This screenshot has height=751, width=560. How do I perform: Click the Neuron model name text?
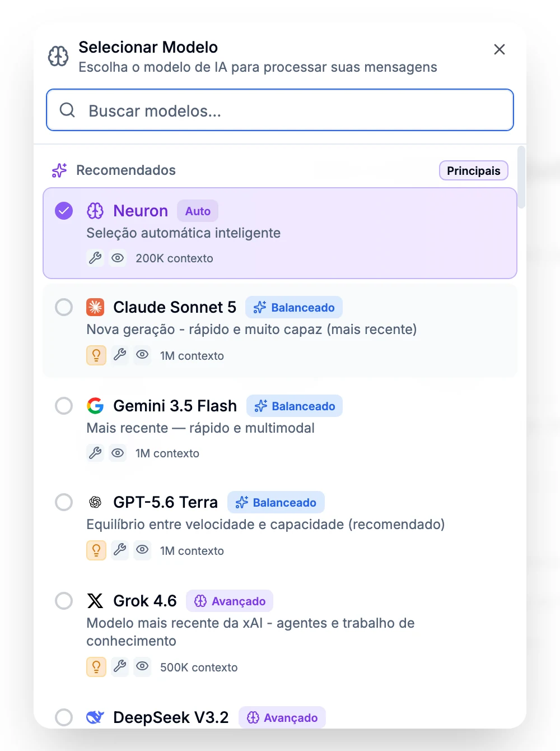141,211
